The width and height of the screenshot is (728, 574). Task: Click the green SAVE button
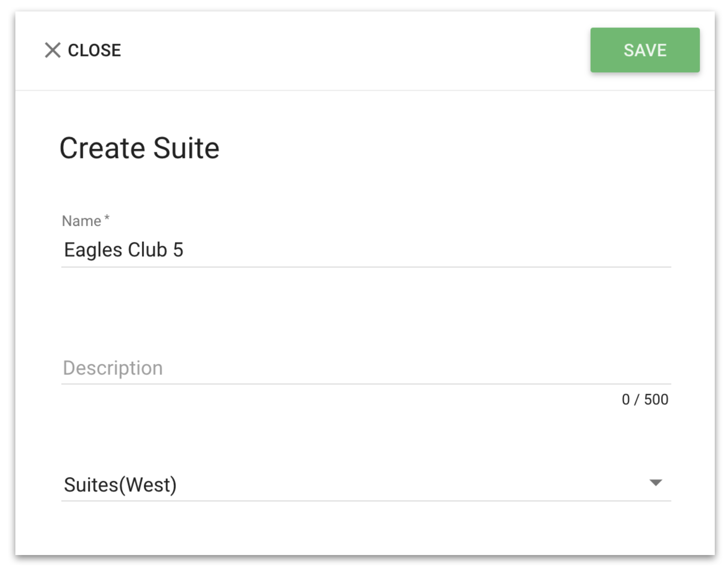pos(645,50)
